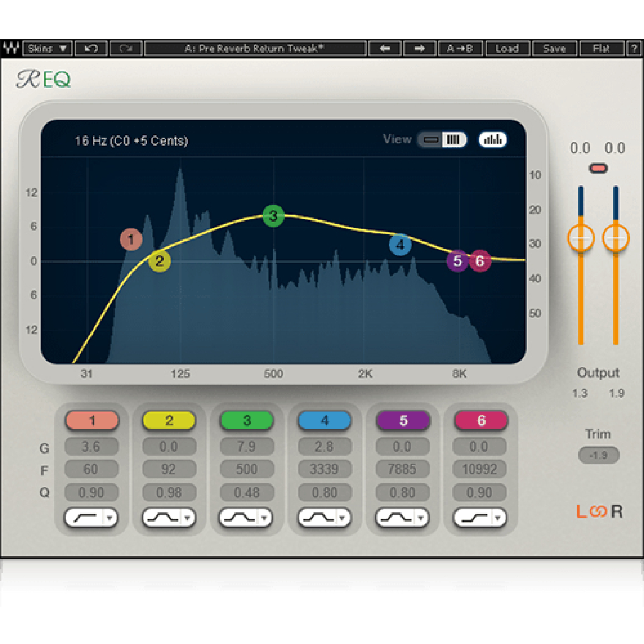The height and width of the screenshot is (644, 644).
Task: Click right output peak value 1.9
Action: point(616,393)
